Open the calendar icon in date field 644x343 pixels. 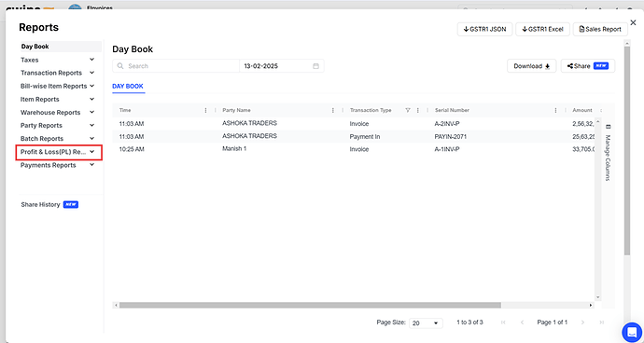click(x=315, y=66)
